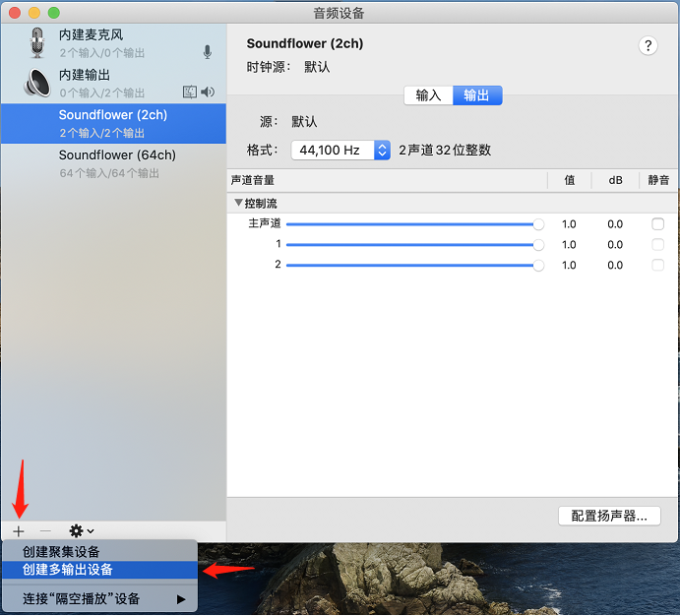Viewport: 680px width, 616px height.
Task: Click the default input microphone indicator icon
Action: pyautogui.click(x=208, y=52)
